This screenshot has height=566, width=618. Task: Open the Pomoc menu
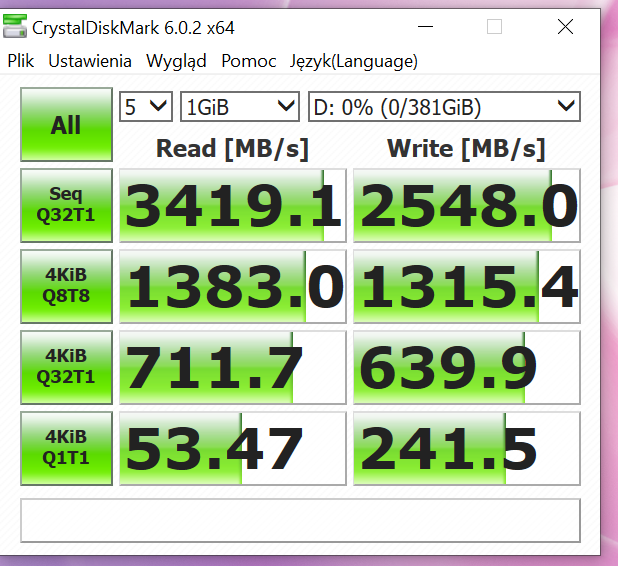click(249, 61)
